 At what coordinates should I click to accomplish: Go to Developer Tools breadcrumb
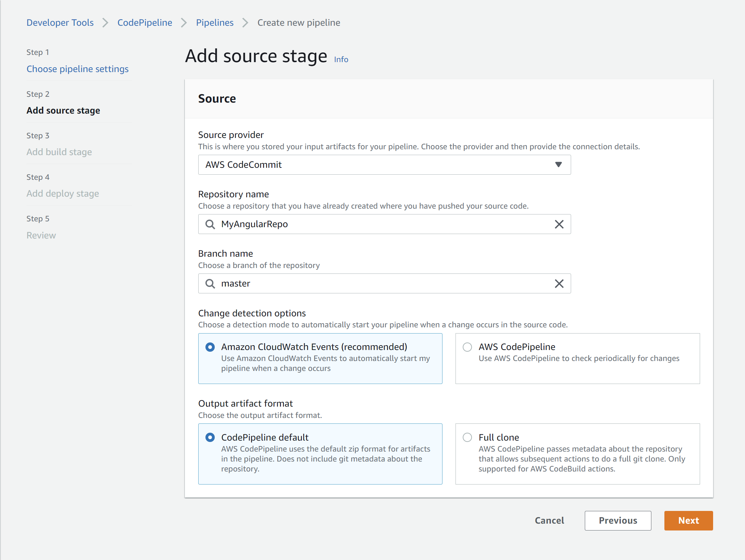click(x=60, y=23)
